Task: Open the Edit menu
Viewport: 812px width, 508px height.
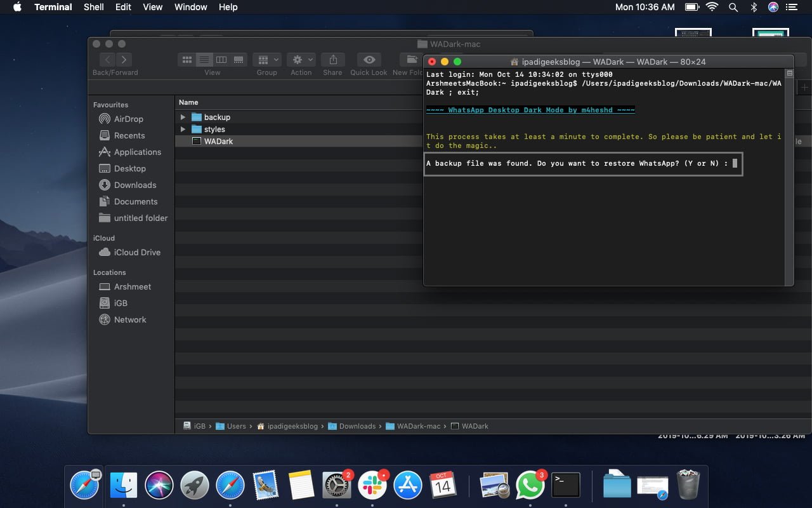Action: pos(123,7)
